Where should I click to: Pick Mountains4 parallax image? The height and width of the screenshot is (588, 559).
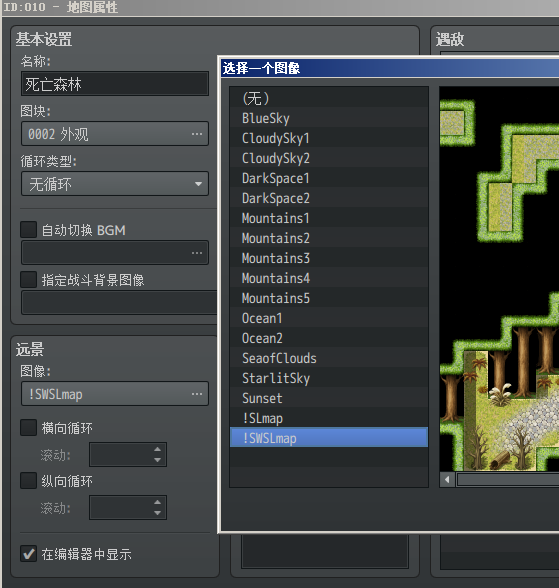329,278
